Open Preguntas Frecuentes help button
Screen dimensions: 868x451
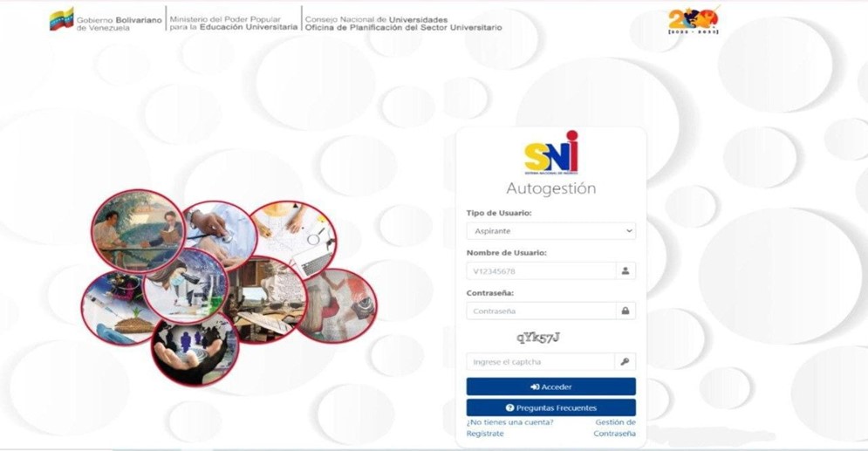tap(550, 408)
